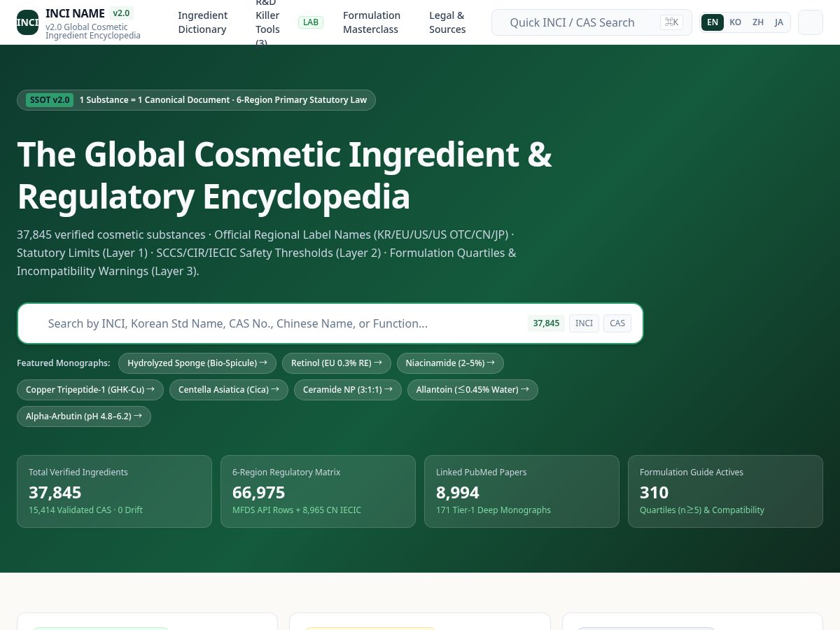Open the Allantoin (≤0.45% Water) monograph
840x630 pixels.
pyautogui.click(x=472, y=390)
